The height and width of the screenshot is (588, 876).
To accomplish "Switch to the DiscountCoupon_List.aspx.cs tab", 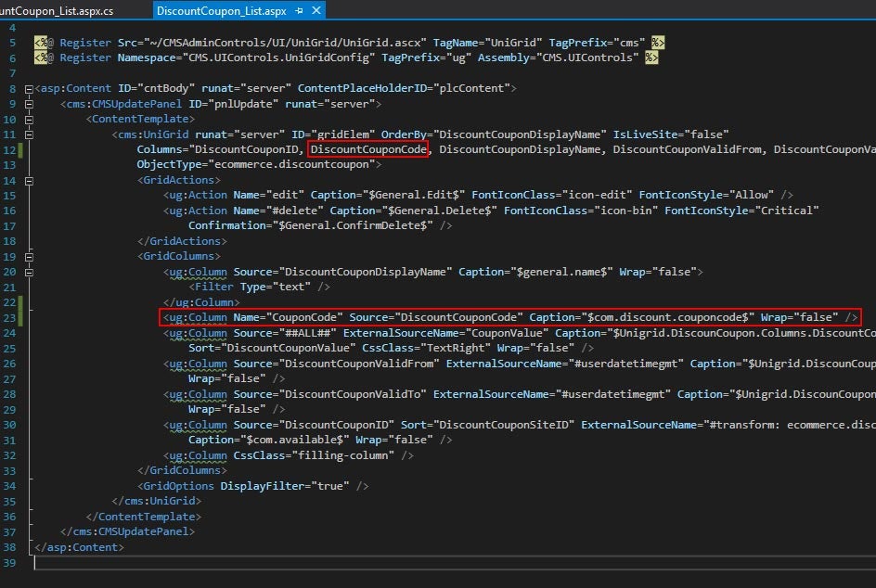I will [x=56, y=12].
